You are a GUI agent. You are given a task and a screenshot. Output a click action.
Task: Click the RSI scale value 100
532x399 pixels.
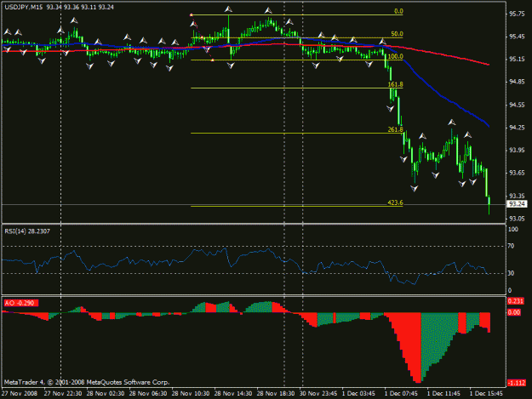tap(513, 229)
